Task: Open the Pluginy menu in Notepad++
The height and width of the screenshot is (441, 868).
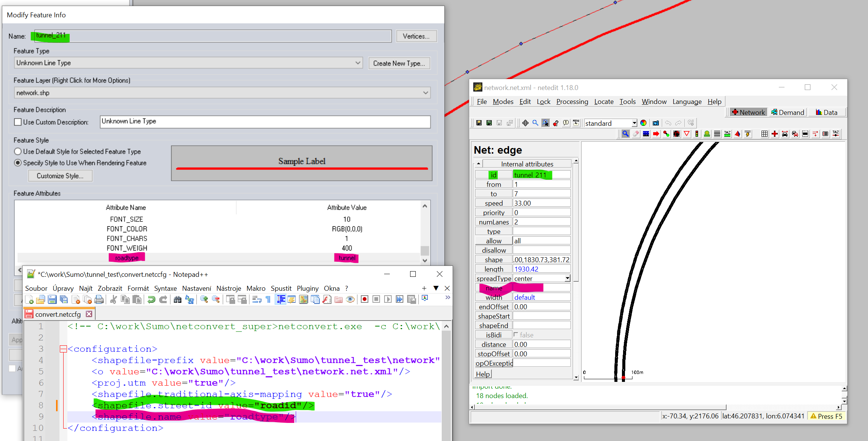Action: click(307, 288)
